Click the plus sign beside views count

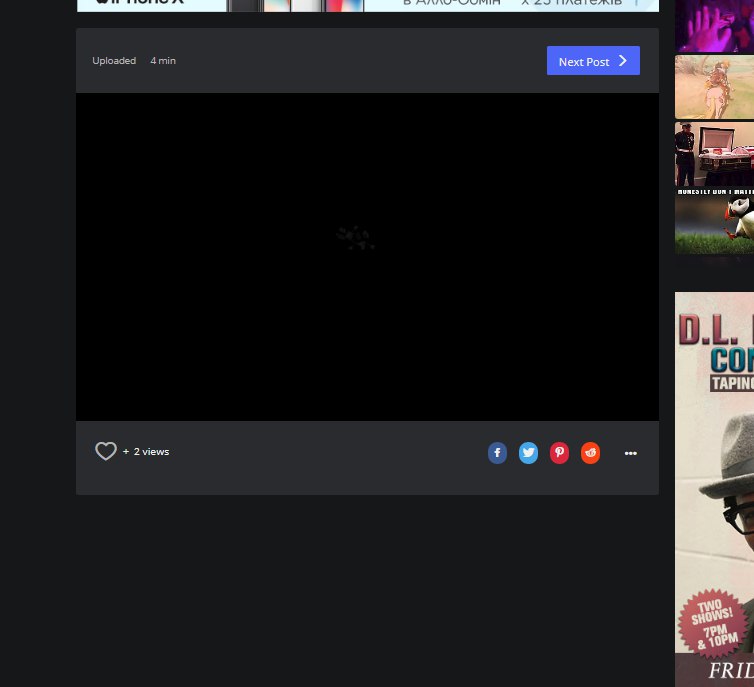[x=126, y=452]
